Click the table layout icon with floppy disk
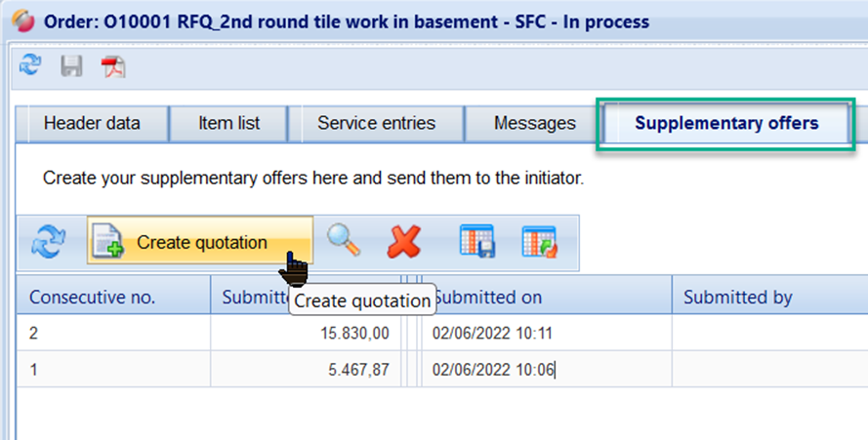The width and height of the screenshot is (868, 440). pyautogui.click(x=477, y=242)
